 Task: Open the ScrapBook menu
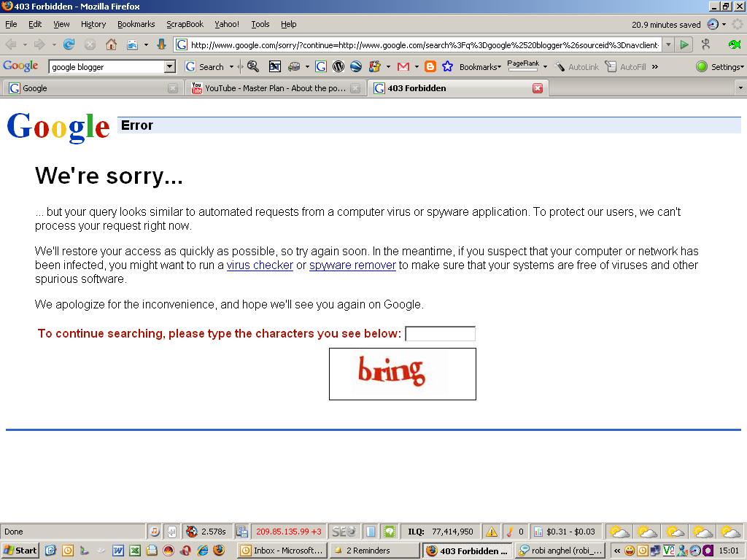[x=185, y=24]
